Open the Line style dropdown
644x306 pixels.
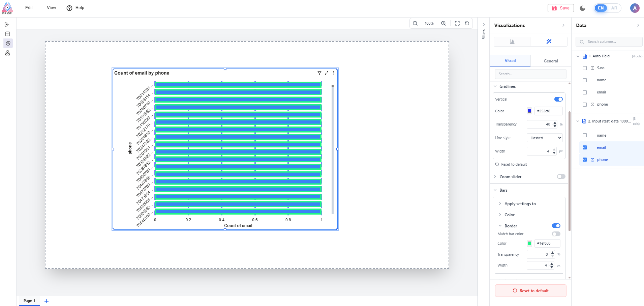click(545, 138)
